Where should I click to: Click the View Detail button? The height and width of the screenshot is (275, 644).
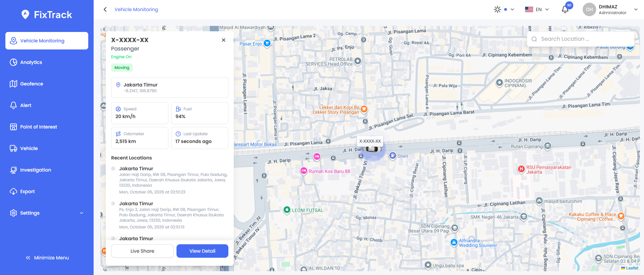202,251
